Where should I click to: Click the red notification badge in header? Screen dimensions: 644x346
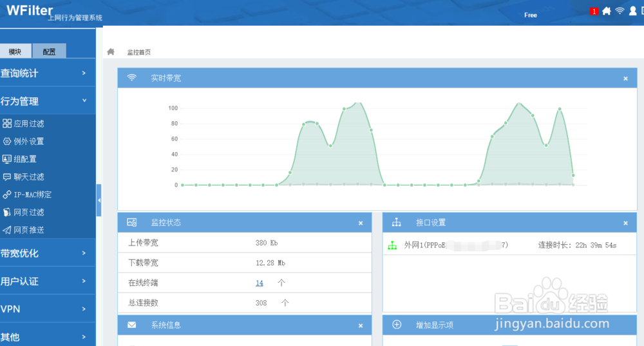click(x=594, y=12)
